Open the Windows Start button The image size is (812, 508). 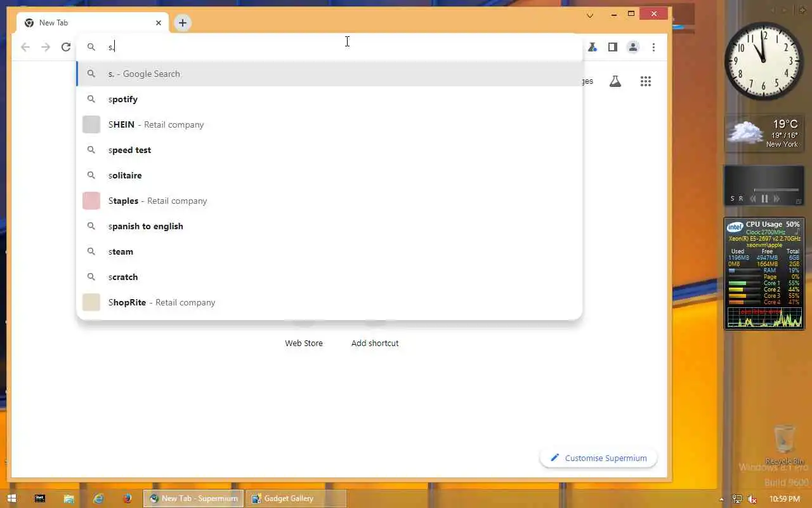[x=11, y=498]
